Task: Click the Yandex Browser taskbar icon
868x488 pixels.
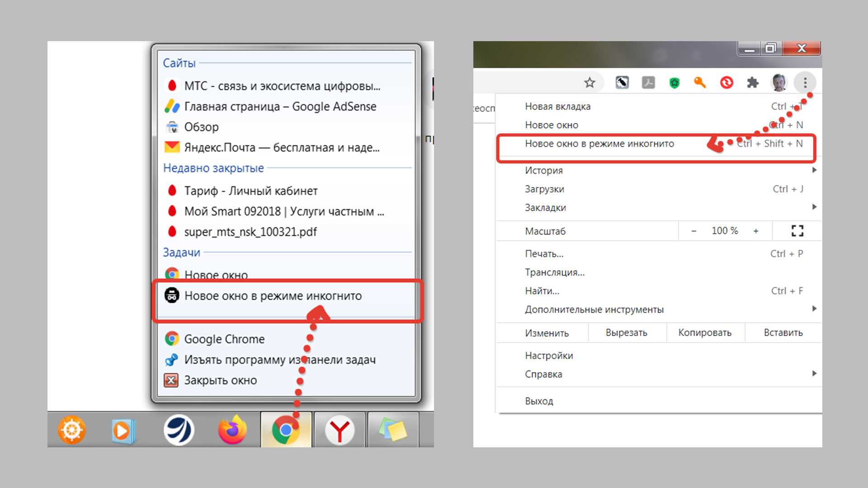Action: click(340, 430)
